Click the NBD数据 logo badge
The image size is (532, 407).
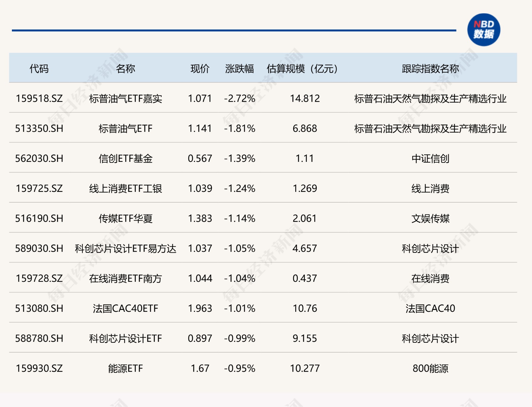pyautogui.click(x=484, y=30)
